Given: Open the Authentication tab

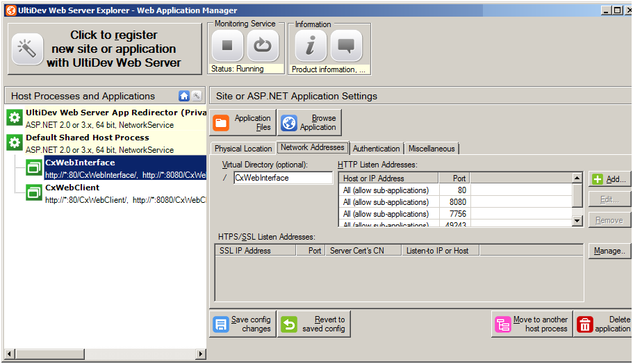Looking at the screenshot, I should pyautogui.click(x=376, y=149).
